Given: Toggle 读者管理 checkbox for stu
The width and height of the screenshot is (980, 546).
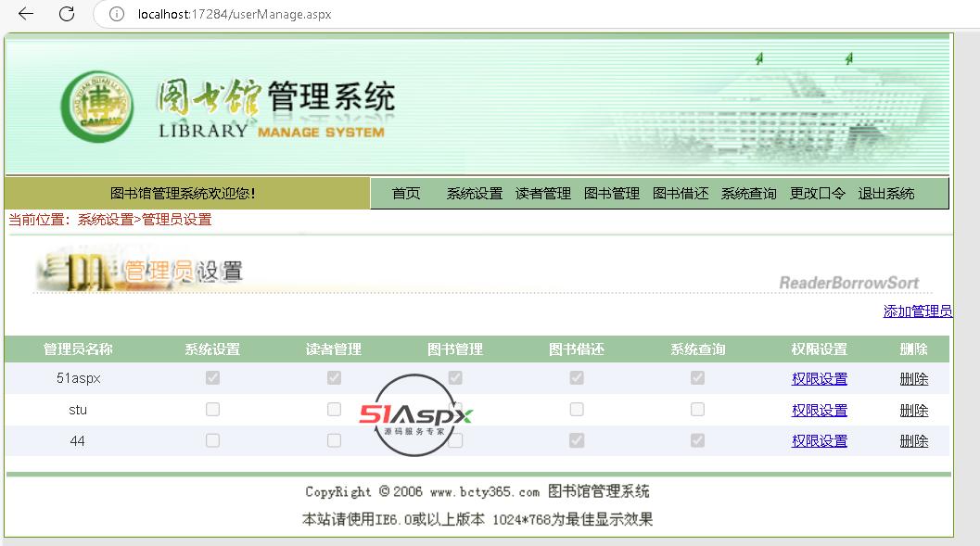Looking at the screenshot, I should coord(335,409).
